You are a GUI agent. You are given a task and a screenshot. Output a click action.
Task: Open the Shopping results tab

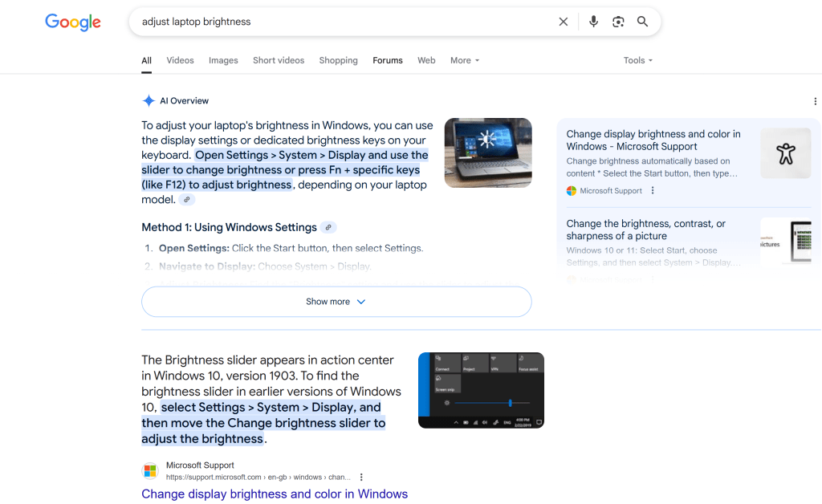click(x=338, y=60)
